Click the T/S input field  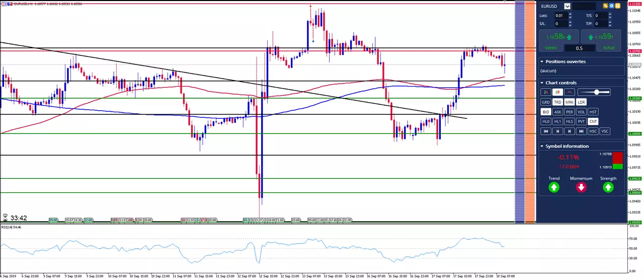(601, 16)
